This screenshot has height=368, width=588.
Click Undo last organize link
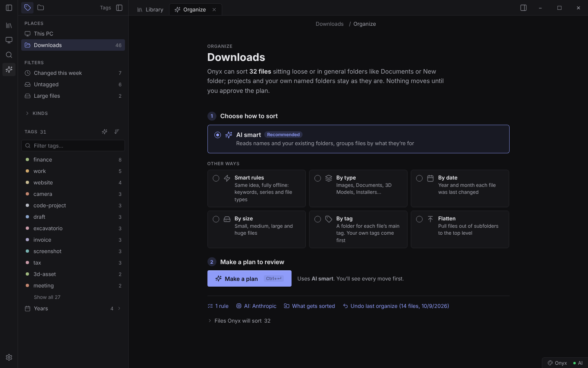[x=396, y=306]
